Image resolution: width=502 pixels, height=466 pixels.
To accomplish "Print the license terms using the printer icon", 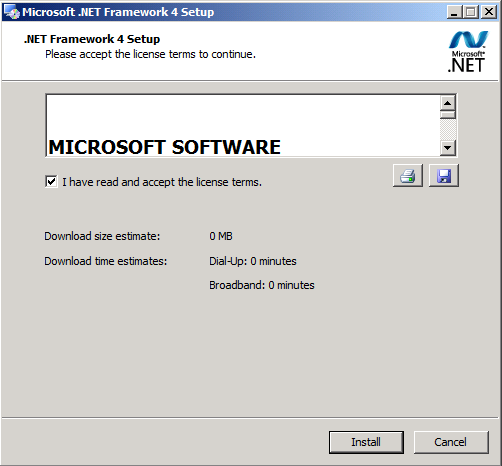I will [408, 175].
